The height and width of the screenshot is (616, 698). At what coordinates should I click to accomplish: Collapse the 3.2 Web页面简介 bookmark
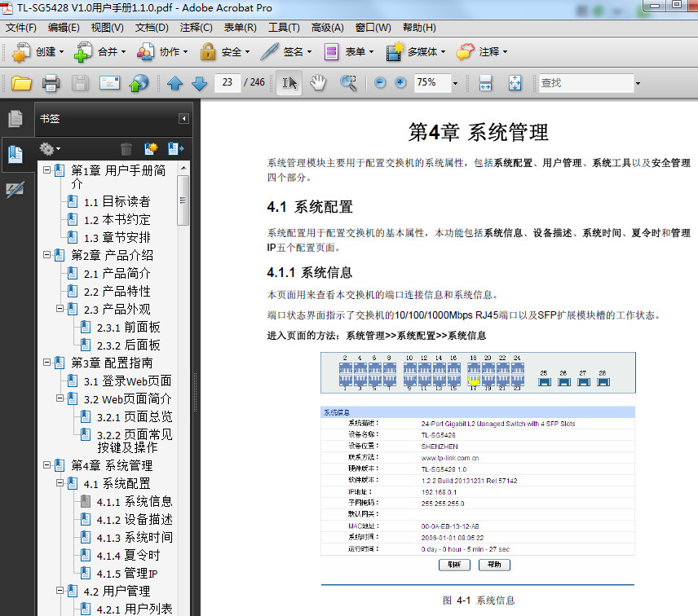(x=60, y=398)
